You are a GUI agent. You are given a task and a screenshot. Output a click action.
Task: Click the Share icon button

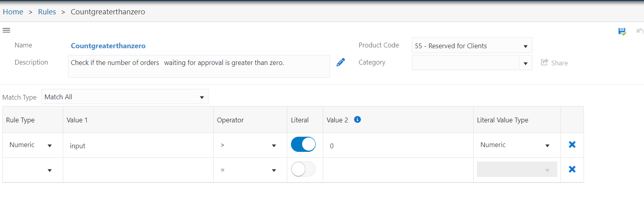point(554,63)
